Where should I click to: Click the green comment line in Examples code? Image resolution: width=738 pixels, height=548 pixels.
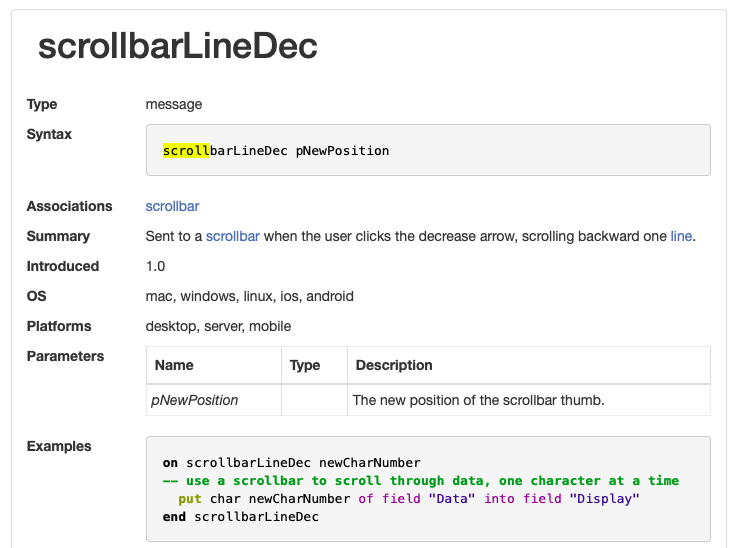420,480
